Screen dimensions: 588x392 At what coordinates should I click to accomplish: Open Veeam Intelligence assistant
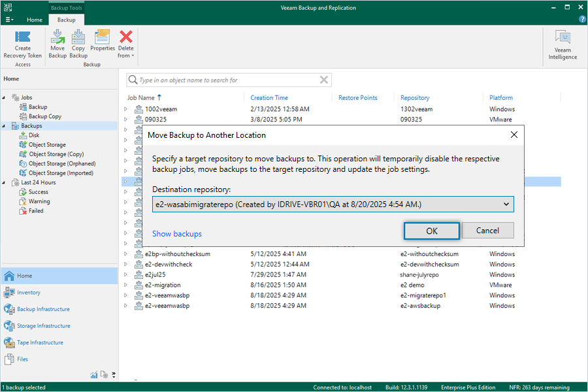563,44
